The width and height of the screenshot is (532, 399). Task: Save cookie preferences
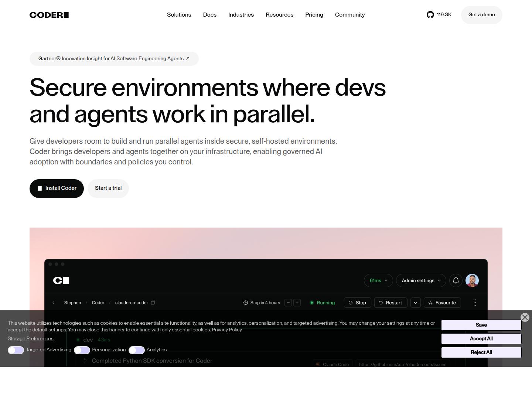click(481, 325)
